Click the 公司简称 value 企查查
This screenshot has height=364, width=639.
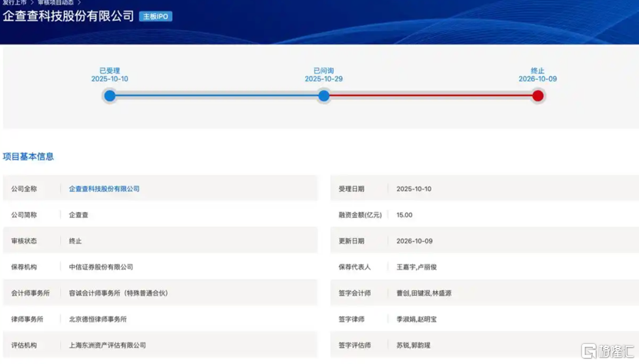click(x=78, y=215)
